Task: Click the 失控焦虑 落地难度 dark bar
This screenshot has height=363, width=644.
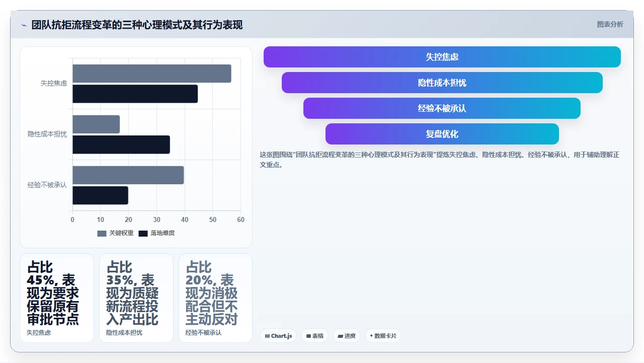Action: coord(135,94)
